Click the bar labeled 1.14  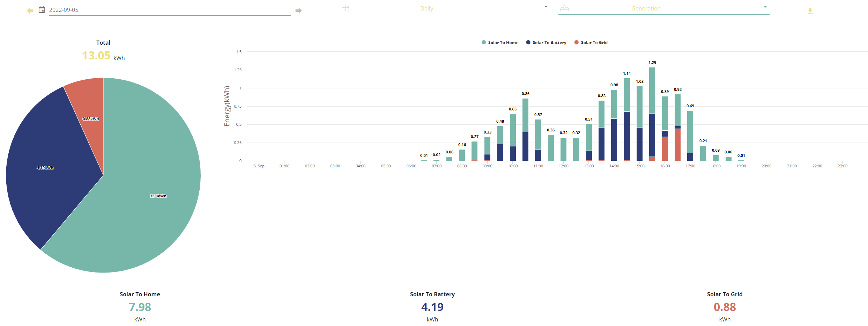(627, 119)
